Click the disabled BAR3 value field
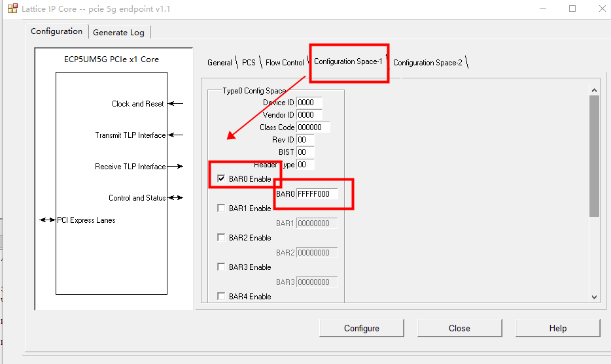611x364 pixels. click(x=317, y=282)
